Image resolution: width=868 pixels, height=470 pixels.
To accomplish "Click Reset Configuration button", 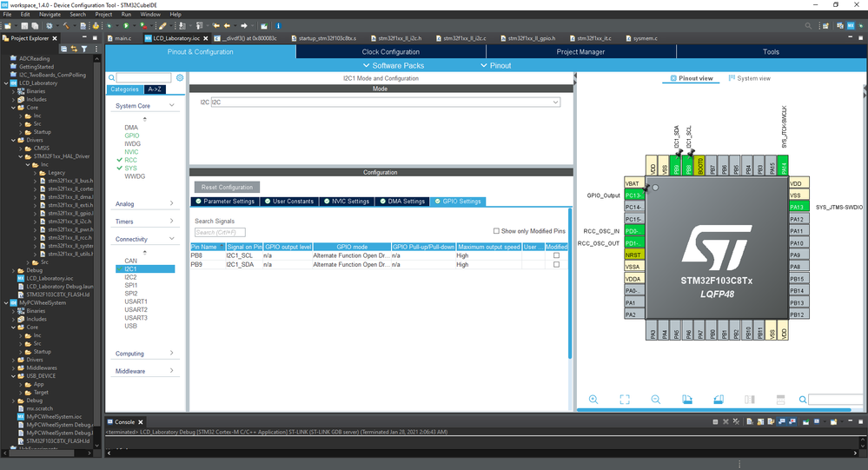I will click(227, 187).
